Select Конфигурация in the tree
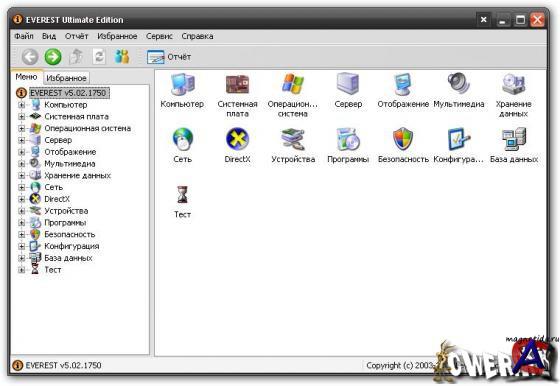 click(x=71, y=246)
